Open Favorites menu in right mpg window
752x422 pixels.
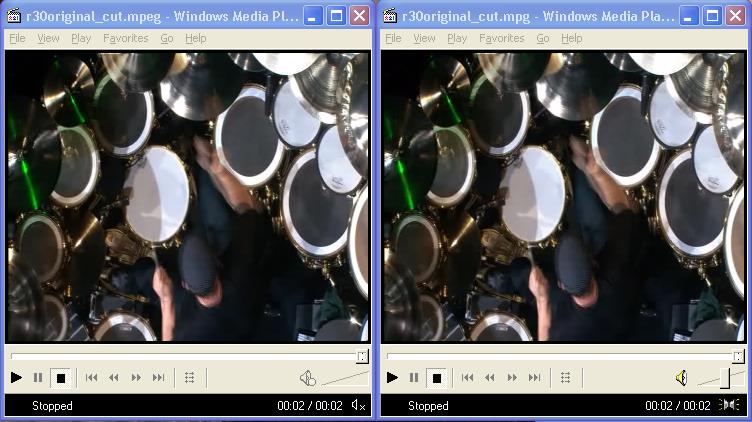(502, 38)
